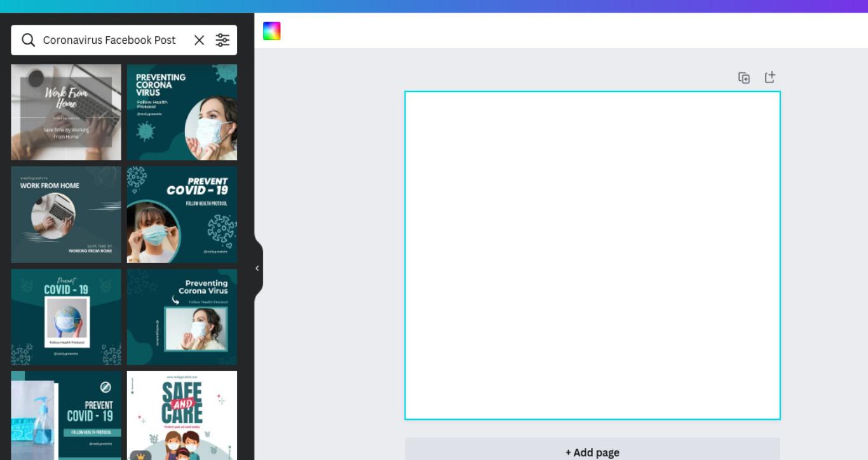
Task: Choose the Work From Home laptop photo template
Action: [66, 112]
